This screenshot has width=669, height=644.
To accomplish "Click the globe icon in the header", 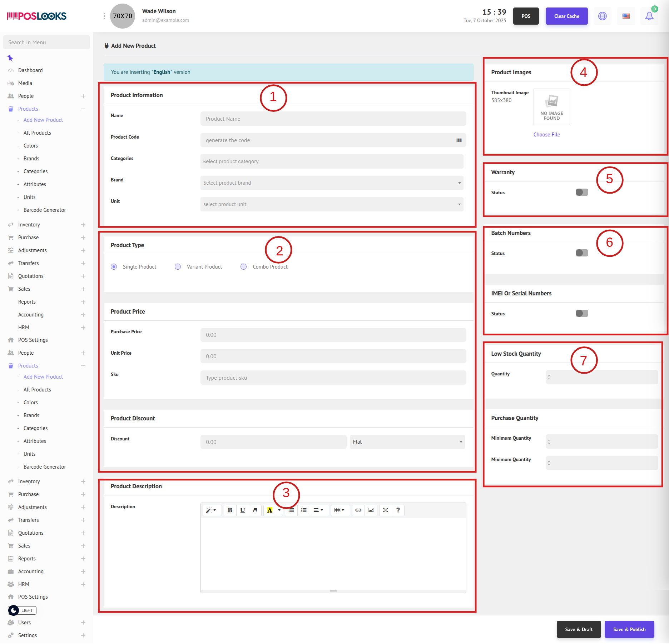I will pos(603,16).
